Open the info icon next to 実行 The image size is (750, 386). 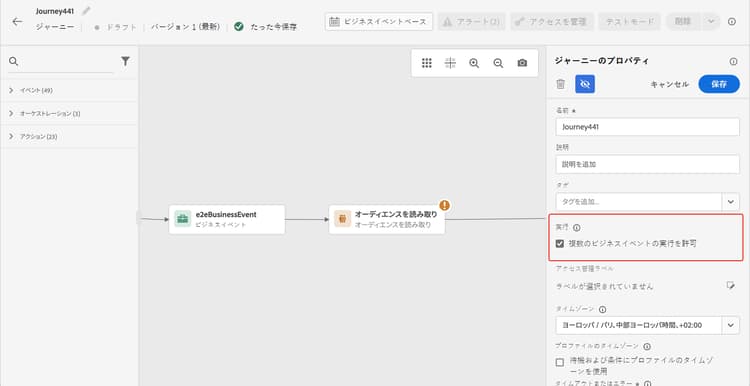(576, 228)
